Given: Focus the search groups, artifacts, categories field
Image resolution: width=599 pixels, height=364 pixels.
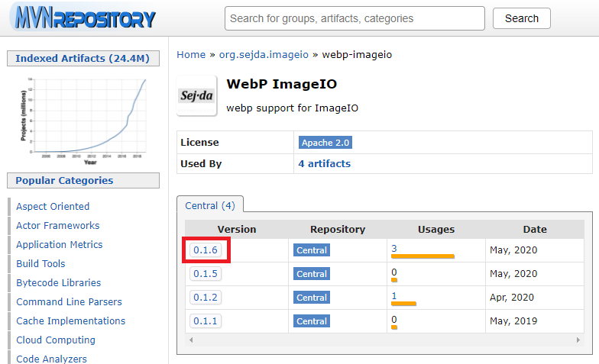Looking at the screenshot, I should tap(355, 18).
